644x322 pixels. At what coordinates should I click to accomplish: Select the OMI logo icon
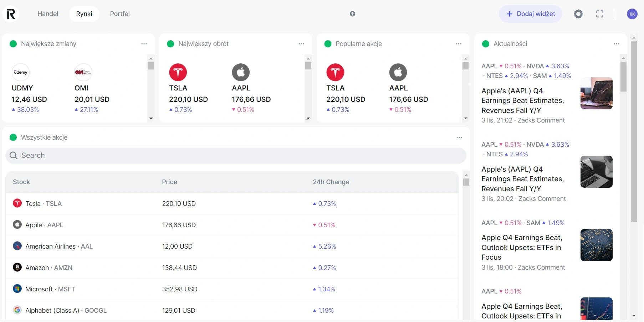(83, 72)
